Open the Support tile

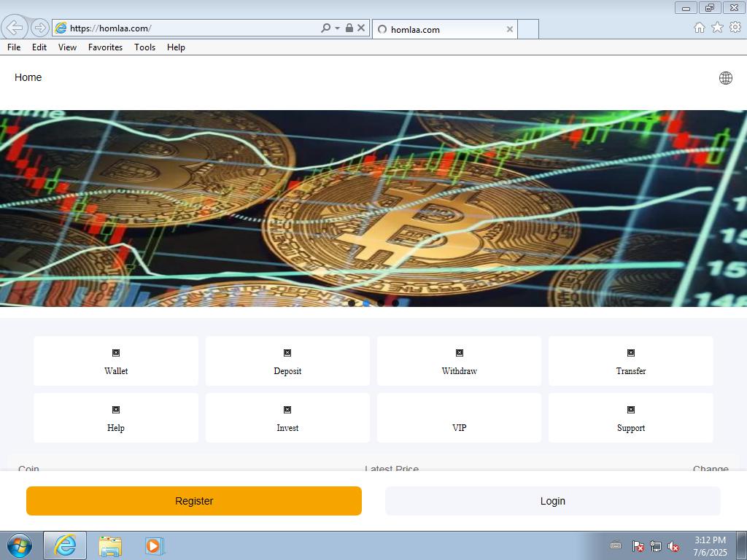(630, 418)
